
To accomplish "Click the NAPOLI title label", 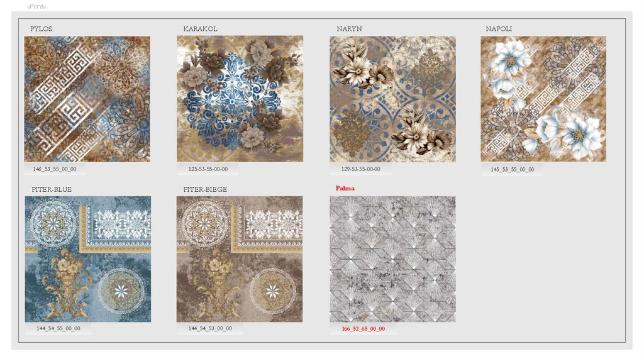I will pos(499,29).
